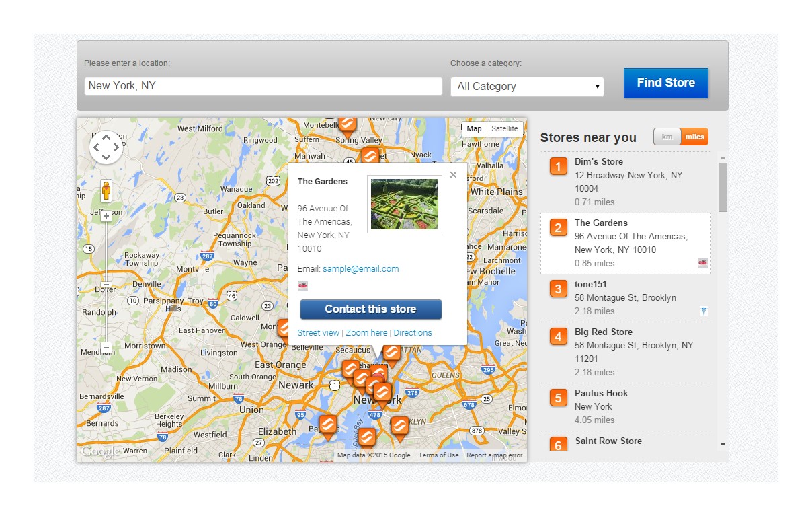This screenshot has height=516, width=812.
Task: Open the Directions link in popup
Action: coord(413,333)
